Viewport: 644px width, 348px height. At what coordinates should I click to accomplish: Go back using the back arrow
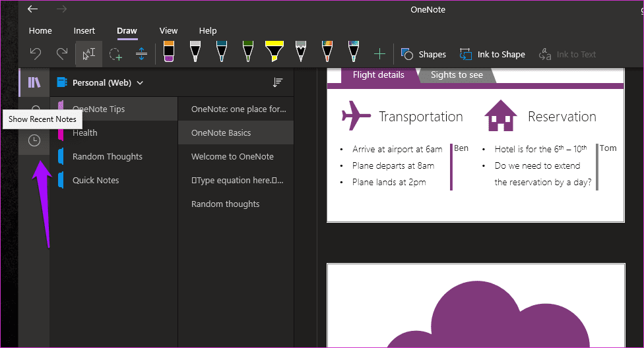tap(32, 9)
